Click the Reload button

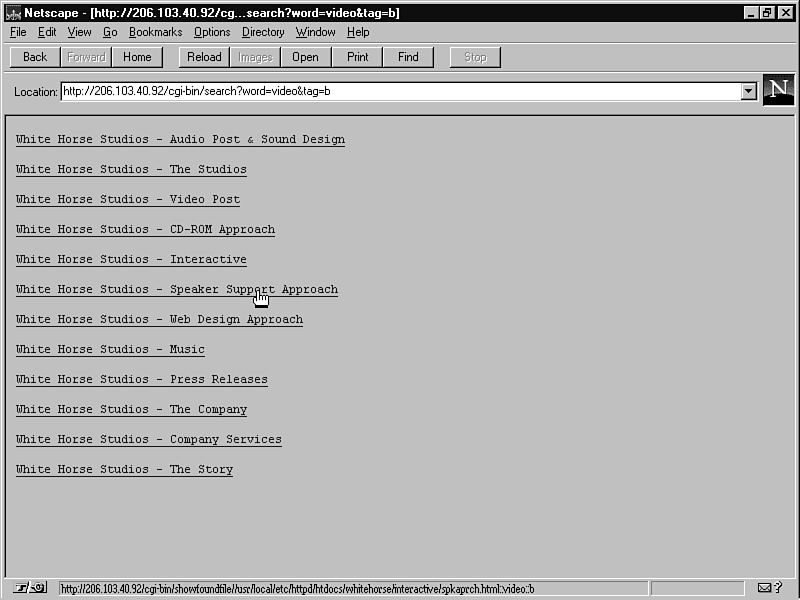coord(204,57)
